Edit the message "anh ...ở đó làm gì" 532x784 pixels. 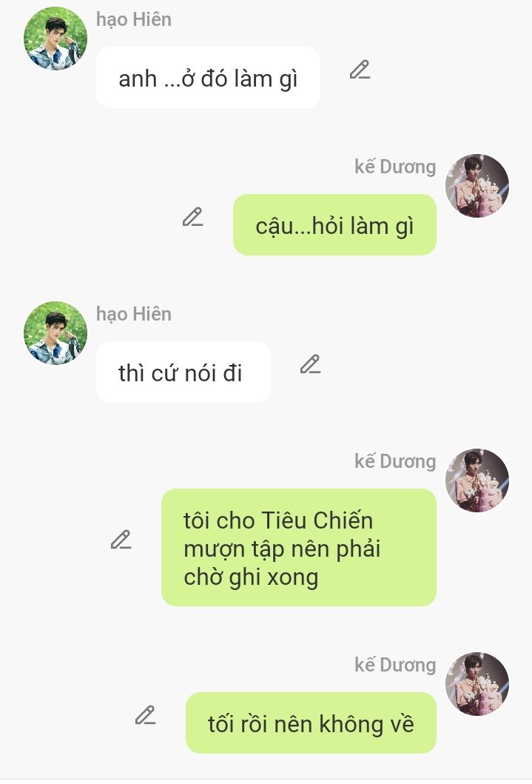pos(360,70)
